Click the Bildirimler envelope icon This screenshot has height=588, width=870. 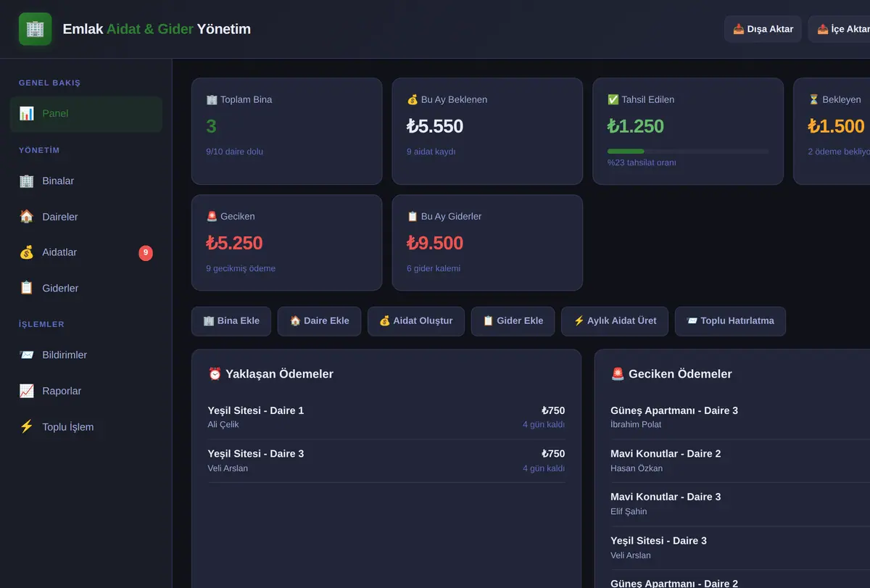tap(27, 355)
